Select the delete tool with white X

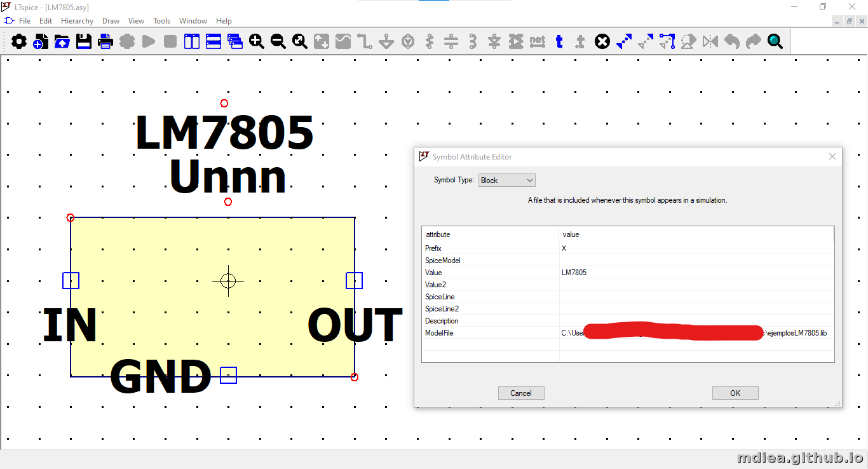pos(602,42)
